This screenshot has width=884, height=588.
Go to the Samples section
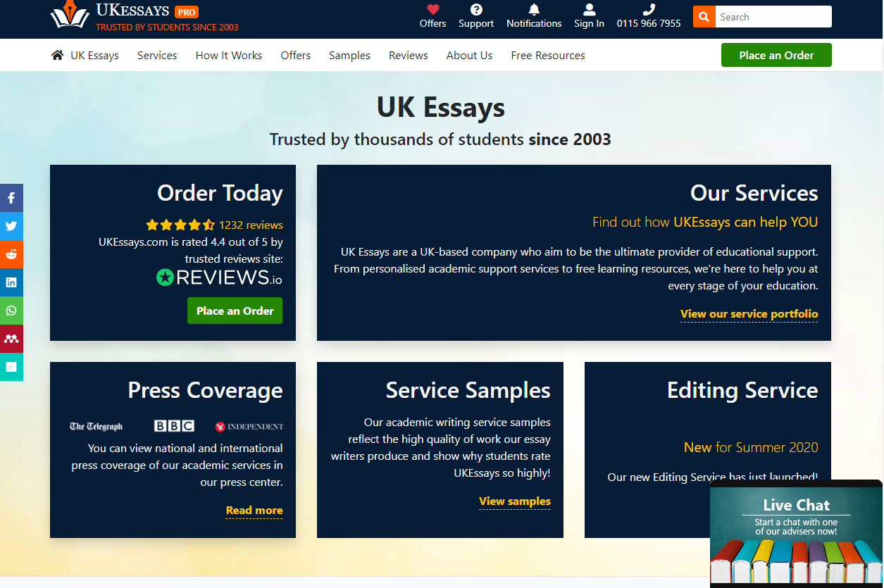(349, 55)
